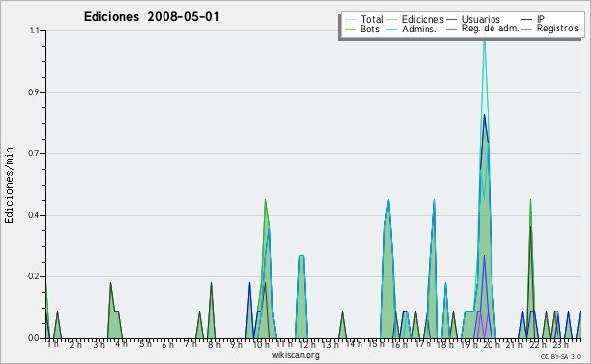This screenshot has width=591, height=364.
Task: Click the y-axis value 0.7
Action: click(x=34, y=153)
